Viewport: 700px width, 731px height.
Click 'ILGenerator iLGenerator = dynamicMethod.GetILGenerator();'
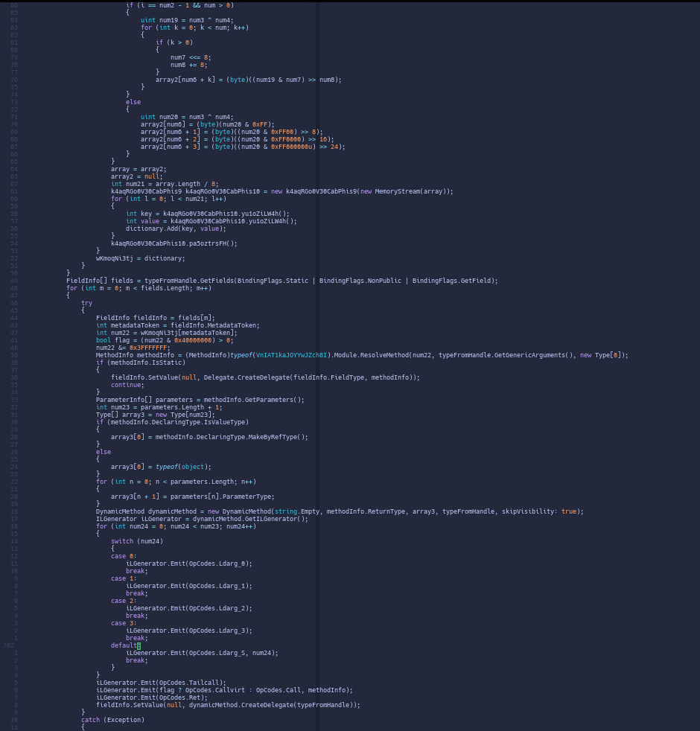(202, 520)
